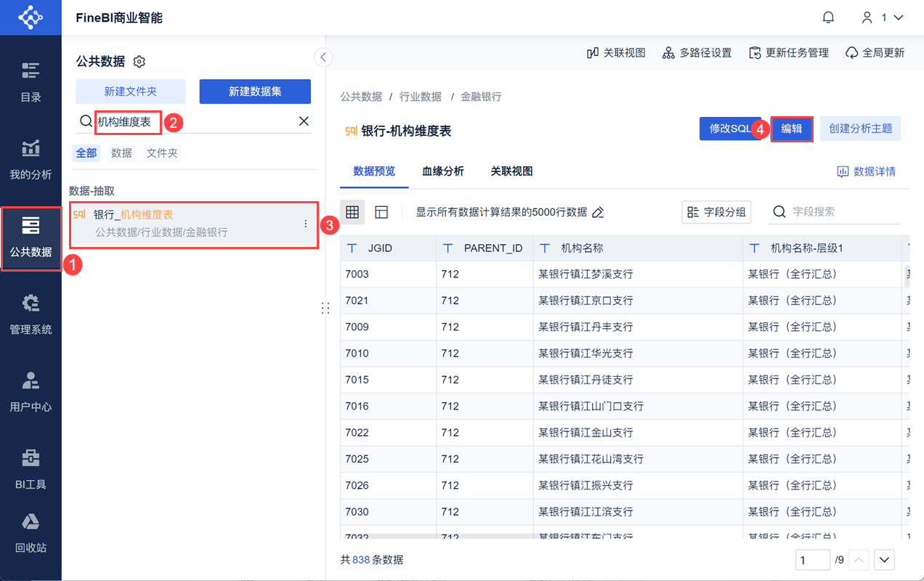Select the layout structure view icon

click(x=381, y=212)
